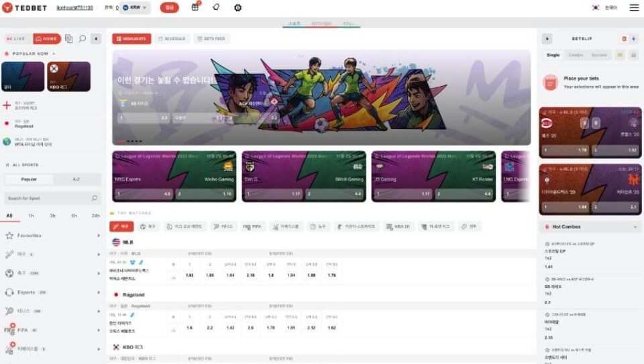Open the KBO league thumbnail card
The height and width of the screenshot is (364, 644).
pos(68,77)
